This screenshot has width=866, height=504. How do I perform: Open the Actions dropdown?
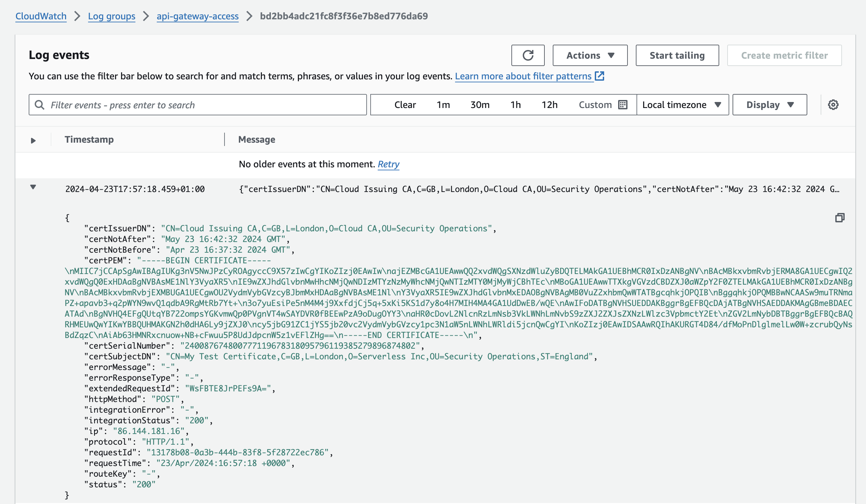(x=590, y=55)
